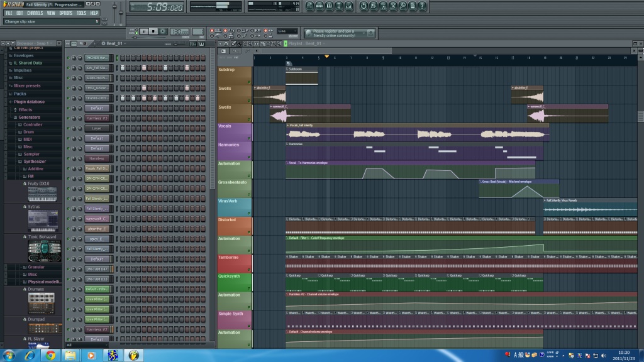Click the Render as audio icon
This screenshot has width=644, height=362.
[x=383, y=6]
